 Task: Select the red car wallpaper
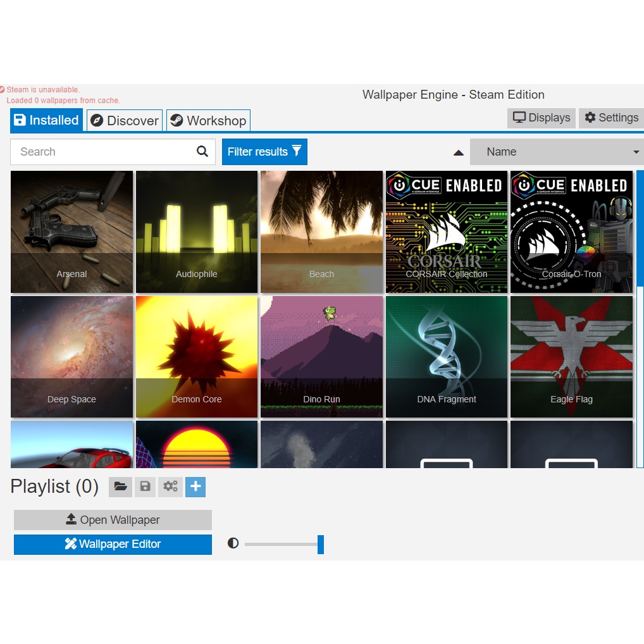(72, 444)
